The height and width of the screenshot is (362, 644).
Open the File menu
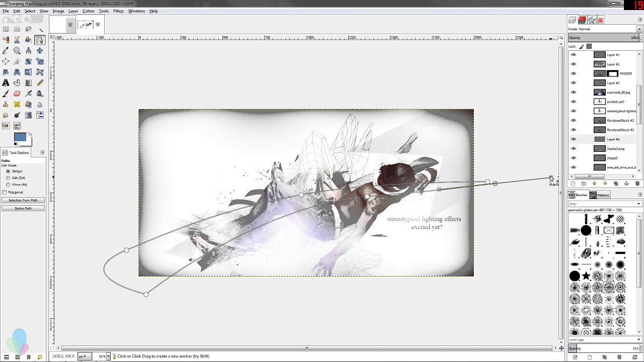pyautogui.click(x=6, y=11)
